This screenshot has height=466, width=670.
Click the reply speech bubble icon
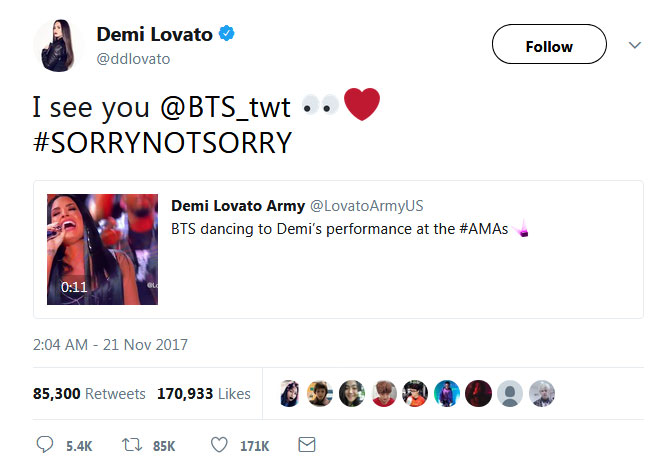pos(45,443)
